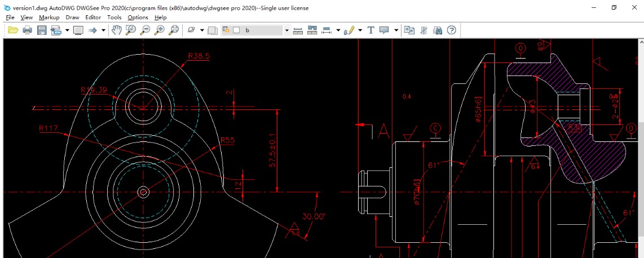The width and height of the screenshot is (644, 258).
Task: Select the Text markup tool
Action: coord(370,30)
